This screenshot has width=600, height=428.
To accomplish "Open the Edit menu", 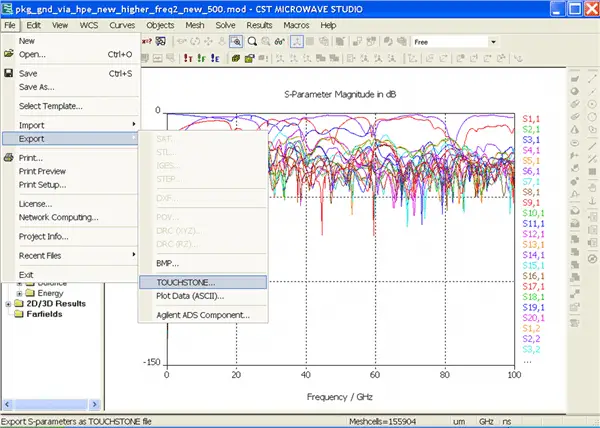I will click(x=33, y=25).
